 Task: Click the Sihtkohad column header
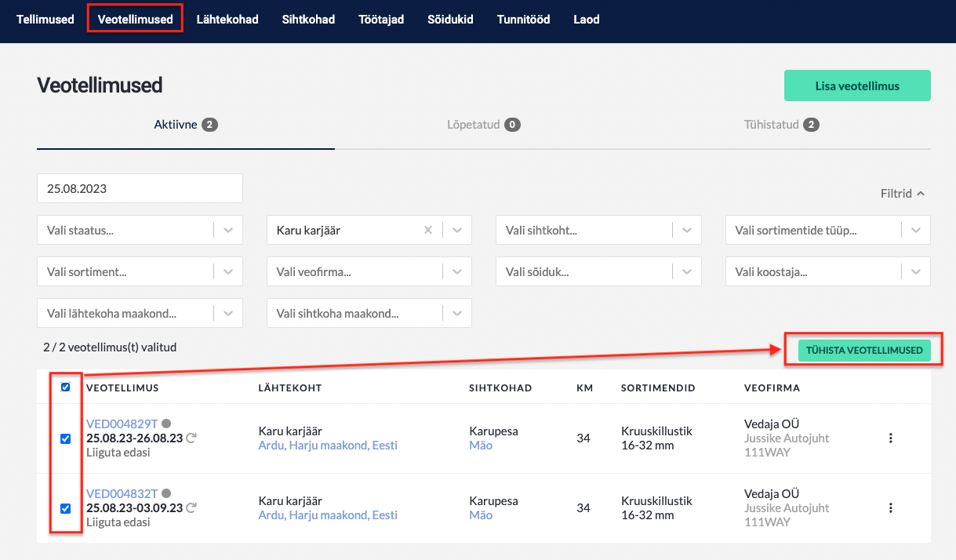tap(500, 387)
